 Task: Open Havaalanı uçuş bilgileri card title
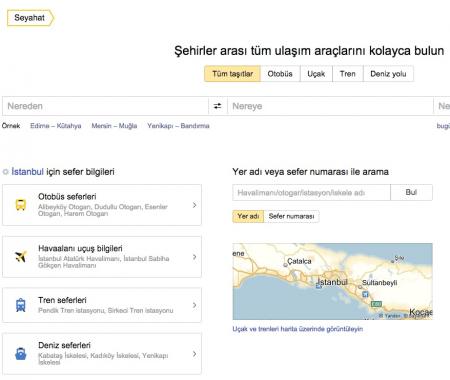click(80, 248)
